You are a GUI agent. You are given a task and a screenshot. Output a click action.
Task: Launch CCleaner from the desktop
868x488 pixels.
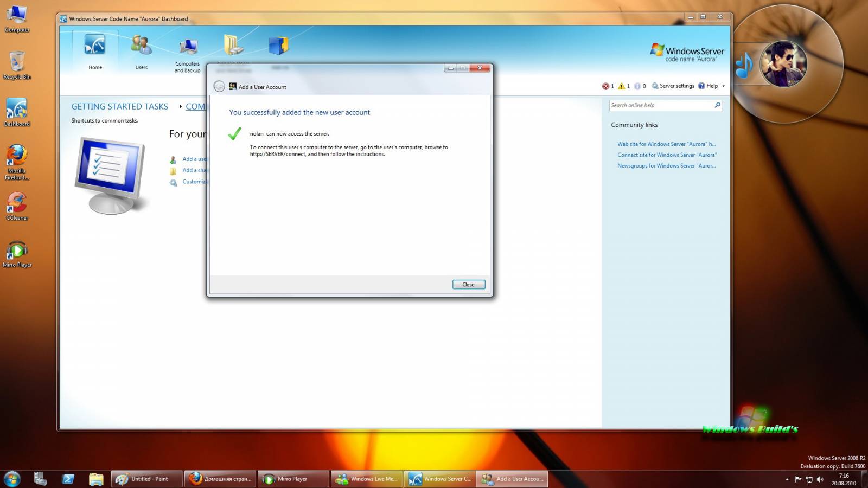17,207
